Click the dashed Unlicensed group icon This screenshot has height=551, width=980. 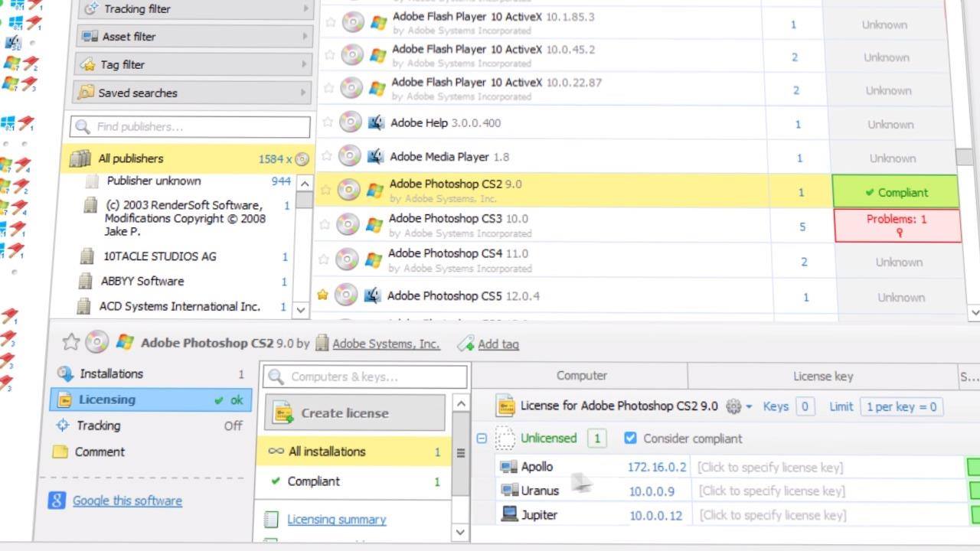coord(505,439)
